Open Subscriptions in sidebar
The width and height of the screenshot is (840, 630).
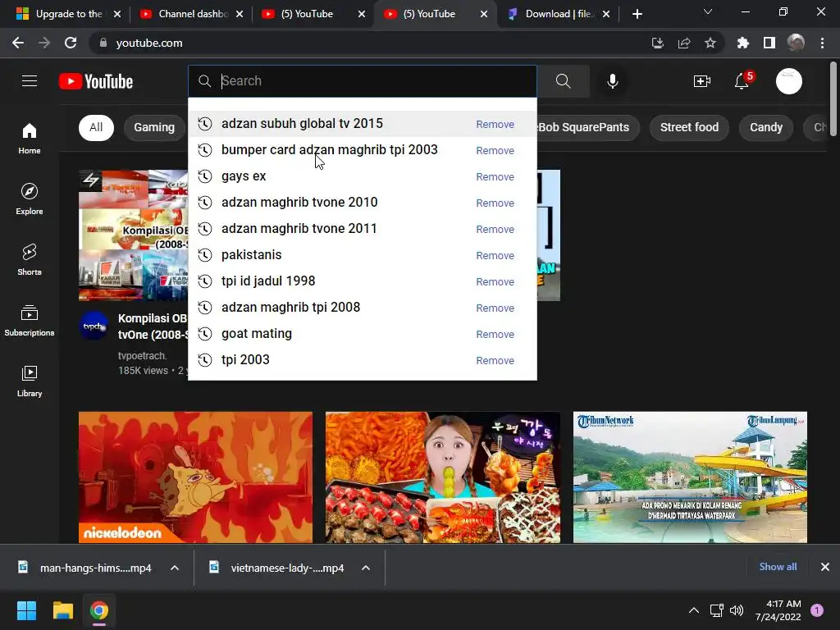(x=30, y=321)
